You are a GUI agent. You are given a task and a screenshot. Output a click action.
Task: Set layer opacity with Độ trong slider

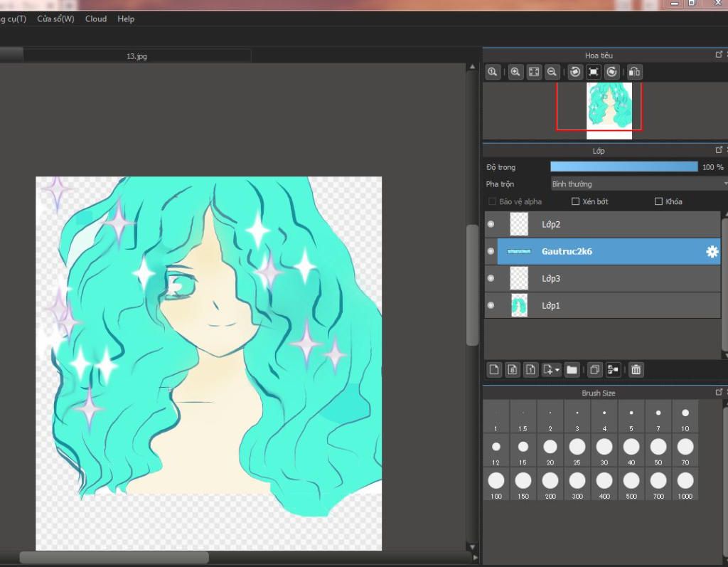pyautogui.click(x=624, y=167)
